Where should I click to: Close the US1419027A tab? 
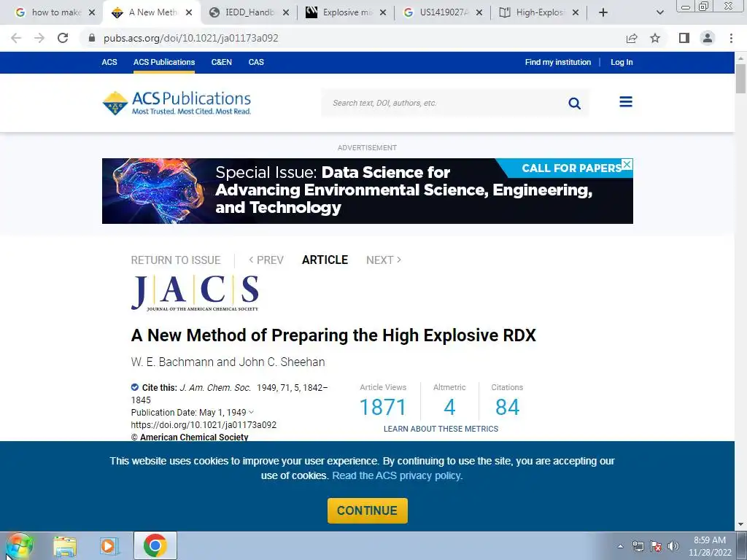pyautogui.click(x=479, y=12)
